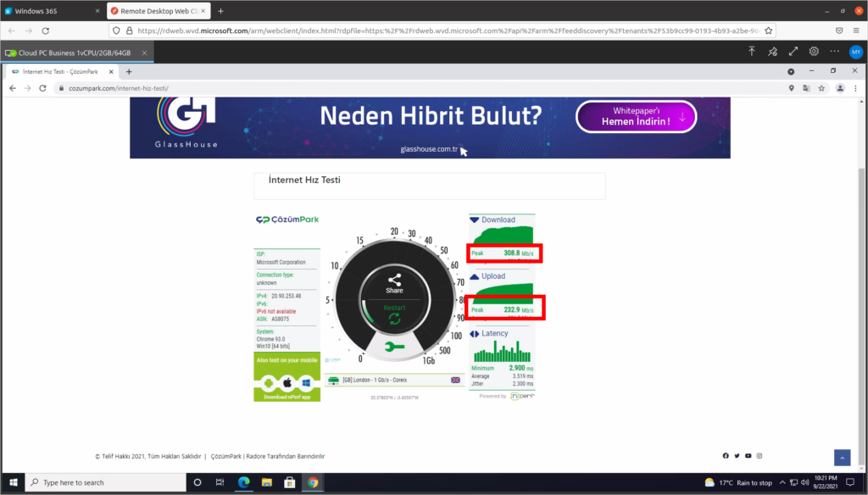Open the glasshouse.com.tr link in the banner
Image resolution: width=868 pixels, height=495 pixels.
click(429, 149)
